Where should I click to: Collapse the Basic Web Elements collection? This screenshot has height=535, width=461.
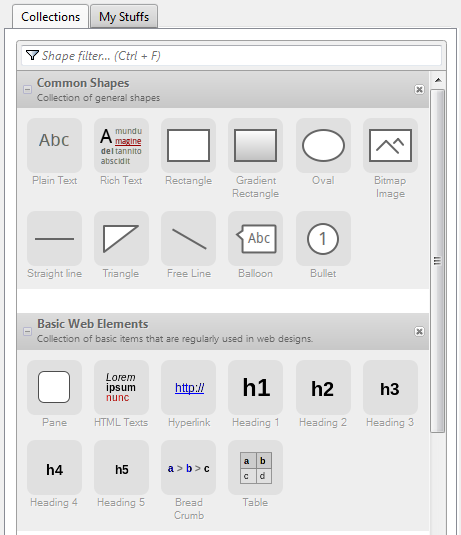28,331
